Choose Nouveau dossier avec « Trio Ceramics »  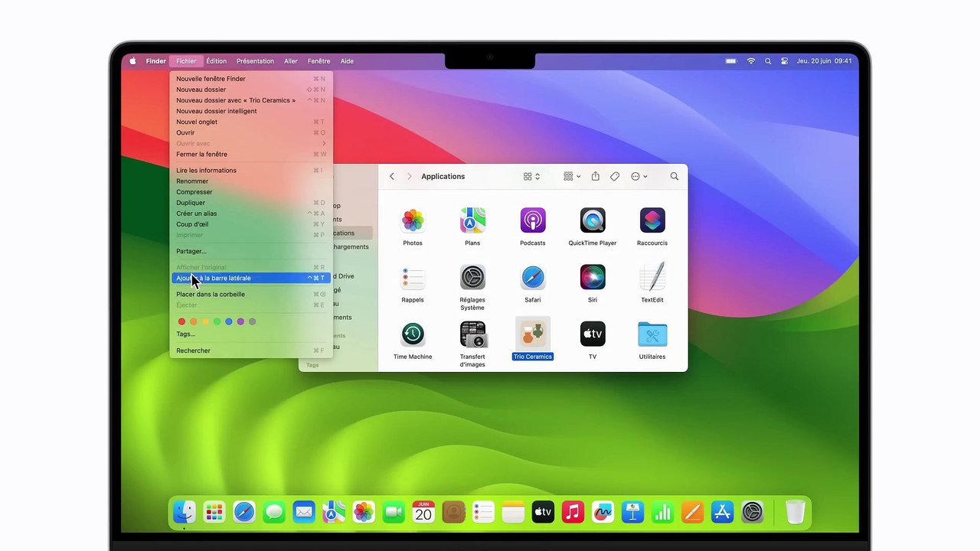click(251, 100)
